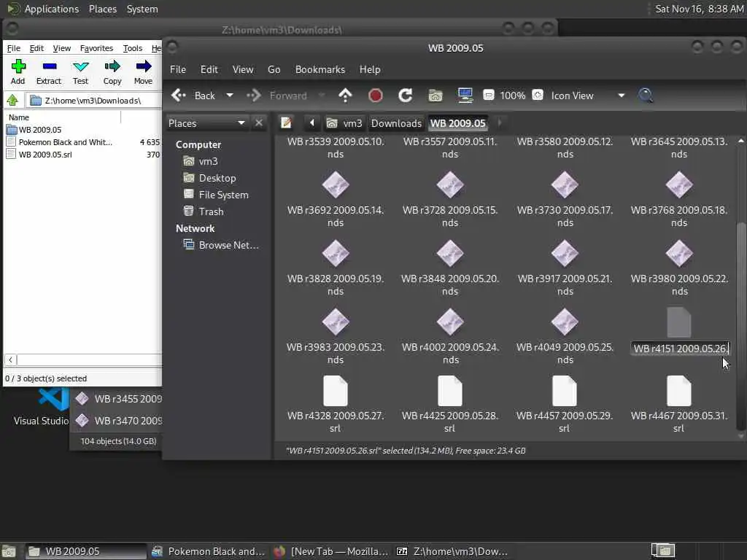This screenshot has width=747, height=560.
Task: Toggle the text location entry pencil button
Action: tap(286, 123)
